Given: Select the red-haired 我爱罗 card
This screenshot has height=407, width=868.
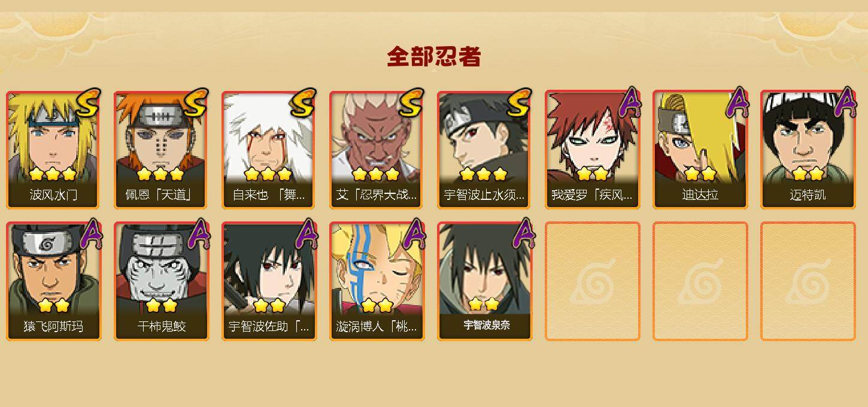Looking at the screenshot, I should coord(593,150).
